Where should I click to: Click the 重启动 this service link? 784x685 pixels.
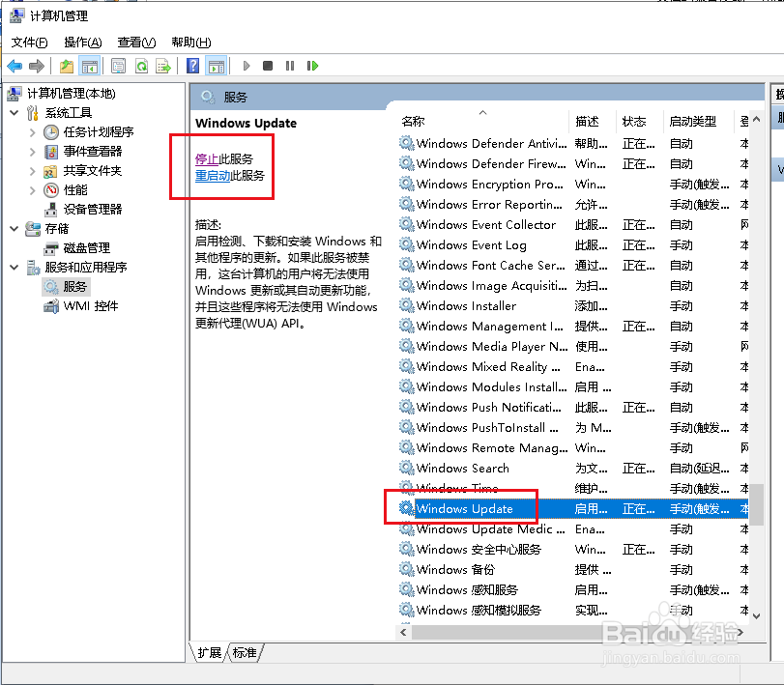[213, 176]
